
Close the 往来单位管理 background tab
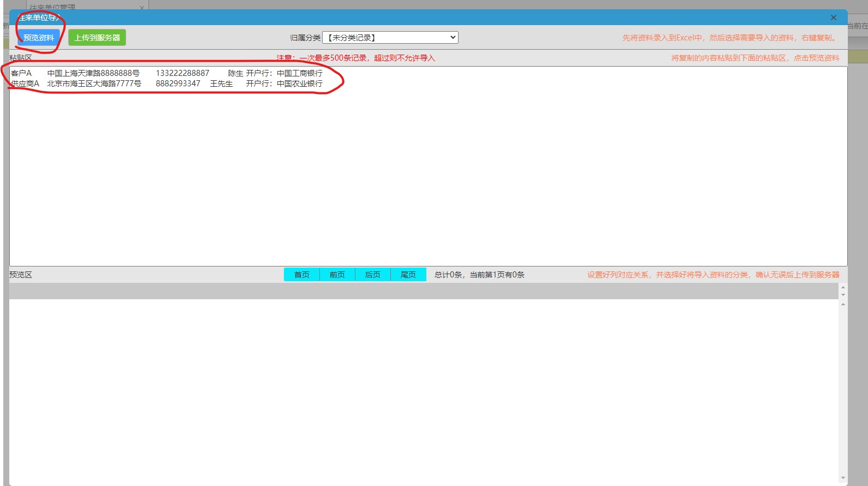(x=141, y=8)
